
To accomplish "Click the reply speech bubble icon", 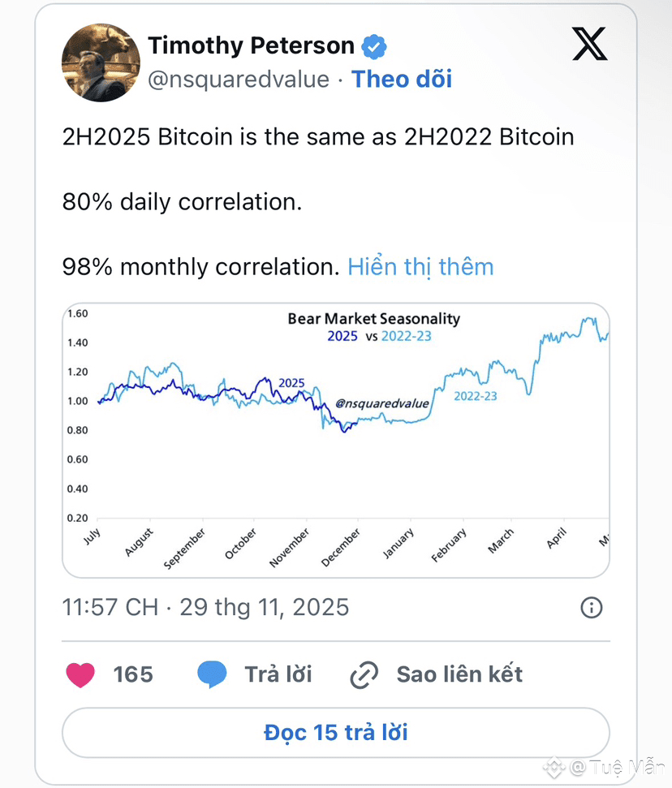I will pyautogui.click(x=212, y=674).
